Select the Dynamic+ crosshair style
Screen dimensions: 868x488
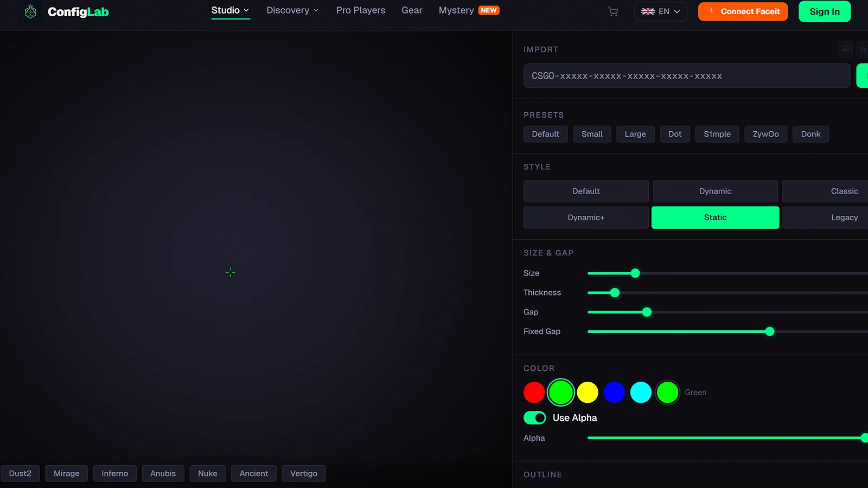pos(586,217)
